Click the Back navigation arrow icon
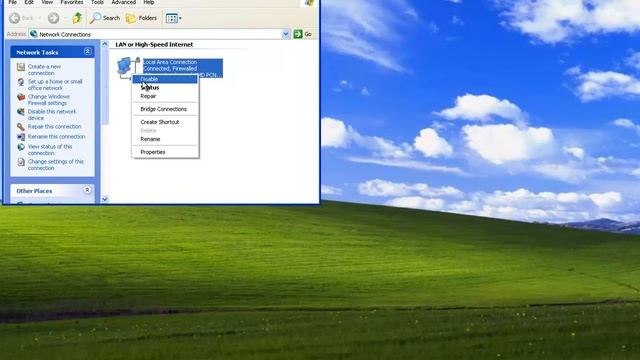Screen dimensions: 640x360 pyautogui.click(x=15, y=18)
